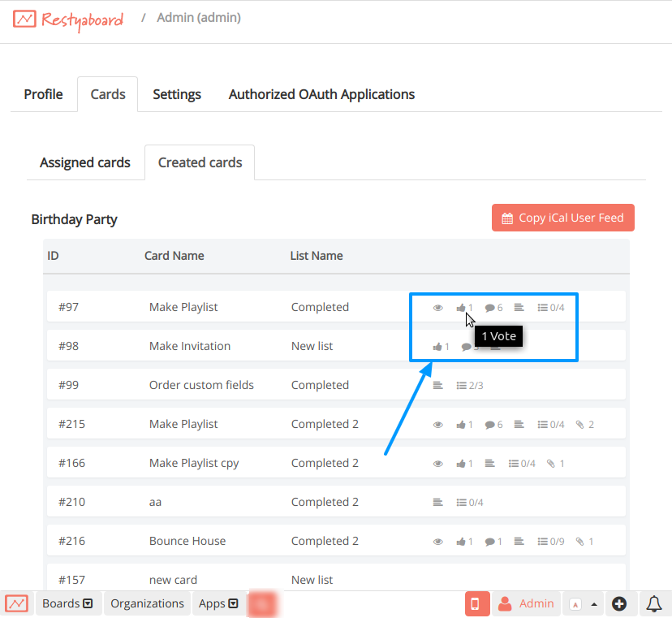Open the Profile tab

point(43,94)
